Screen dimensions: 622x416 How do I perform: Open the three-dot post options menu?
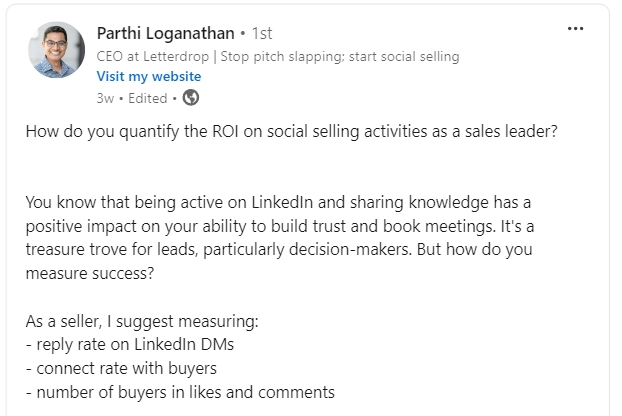click(575, 28)
